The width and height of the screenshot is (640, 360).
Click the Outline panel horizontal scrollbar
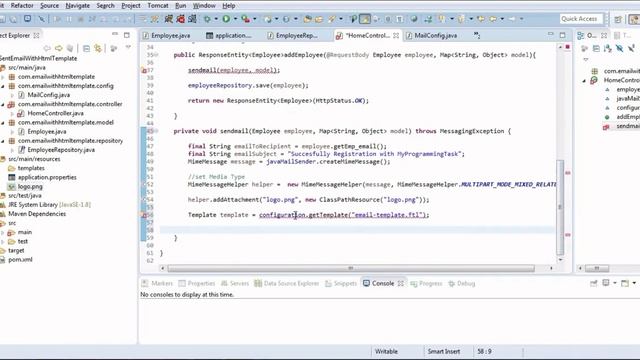(597, 268)
